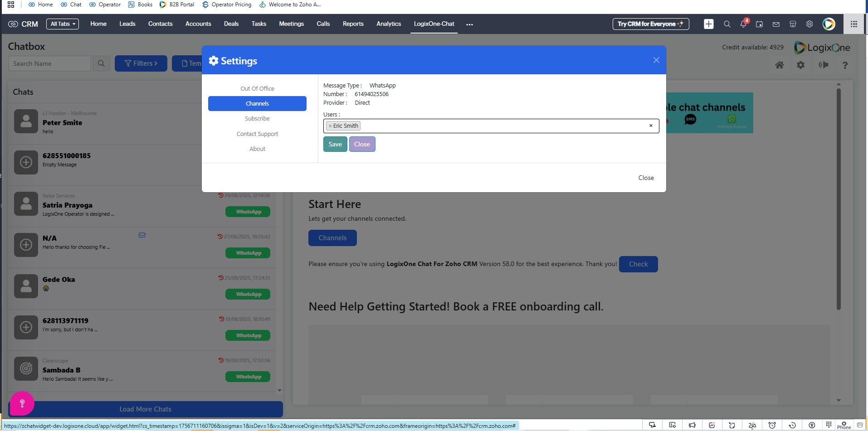The image size is (868, 431).
Task: Open notifications bell with 4 badge
Action: pos(743,24)
